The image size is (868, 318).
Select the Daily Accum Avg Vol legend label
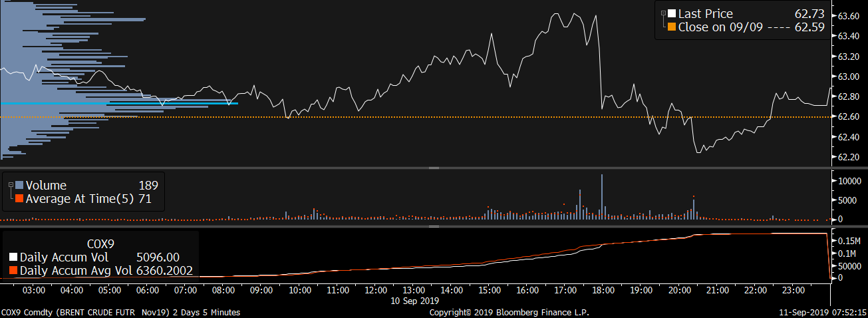tap(75, 271)
